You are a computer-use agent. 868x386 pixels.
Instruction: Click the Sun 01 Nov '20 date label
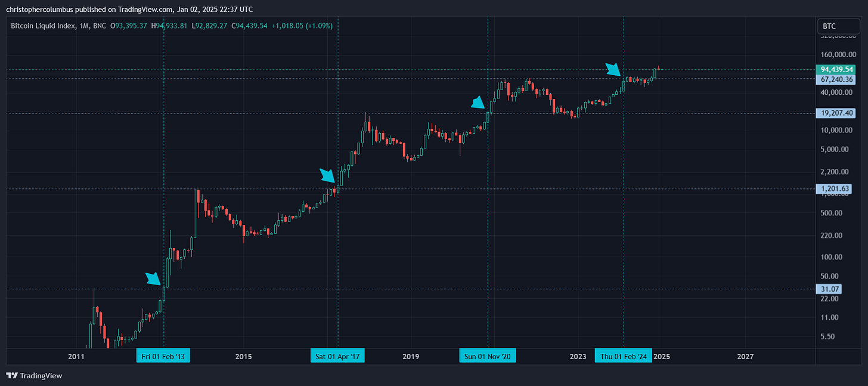click(488, 357)
